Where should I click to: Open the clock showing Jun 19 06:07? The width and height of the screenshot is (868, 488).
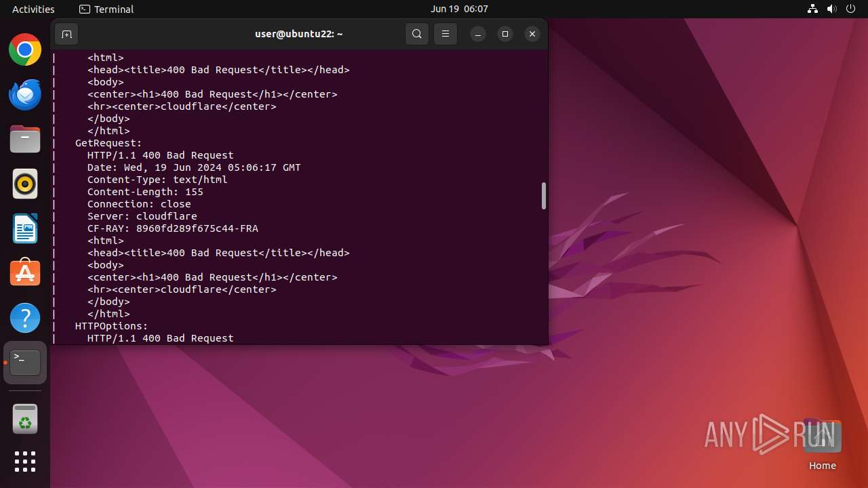[459, 9]
